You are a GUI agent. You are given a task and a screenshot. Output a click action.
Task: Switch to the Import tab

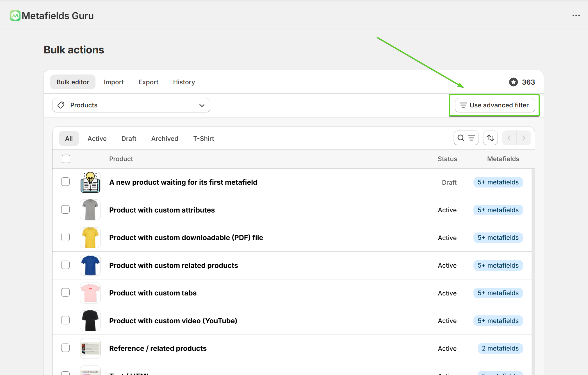coord(113,82)
